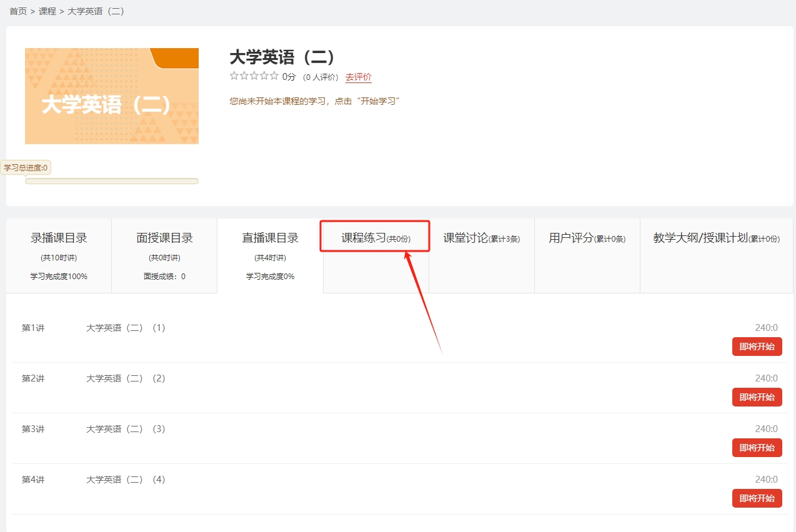Open the 课程练习 tab

375,238
